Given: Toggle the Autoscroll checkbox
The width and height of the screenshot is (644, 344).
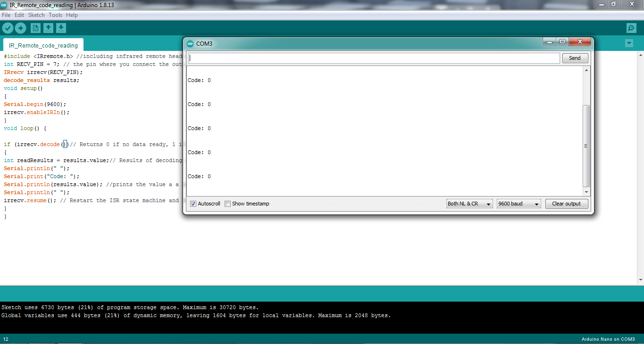Looking at the screenshot, I should (x=193, y=204).
